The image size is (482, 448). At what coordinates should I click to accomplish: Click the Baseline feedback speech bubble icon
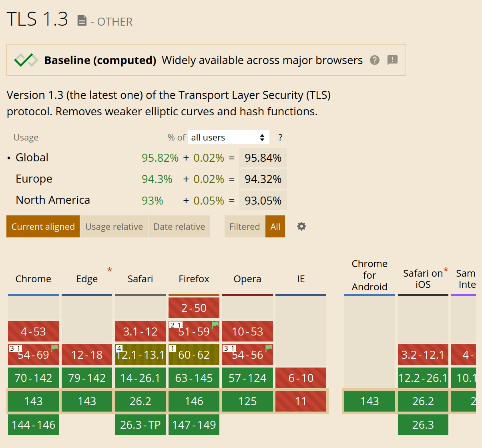pyautogui.click(x=392, y=60)
